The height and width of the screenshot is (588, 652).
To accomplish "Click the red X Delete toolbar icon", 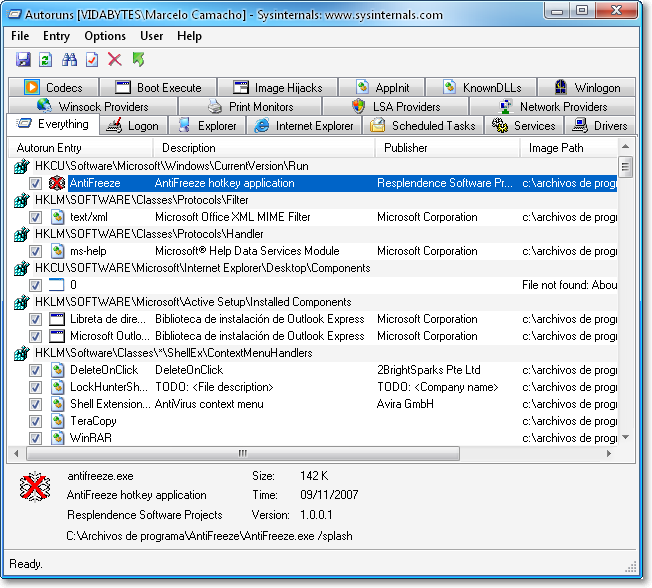I will click(x=114, y=59).
